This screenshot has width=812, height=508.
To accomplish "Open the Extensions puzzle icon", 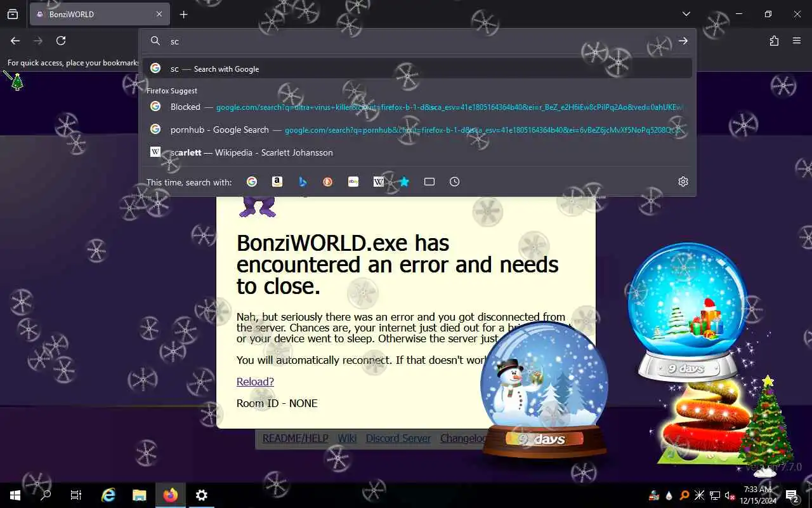I will pos(774,41).
